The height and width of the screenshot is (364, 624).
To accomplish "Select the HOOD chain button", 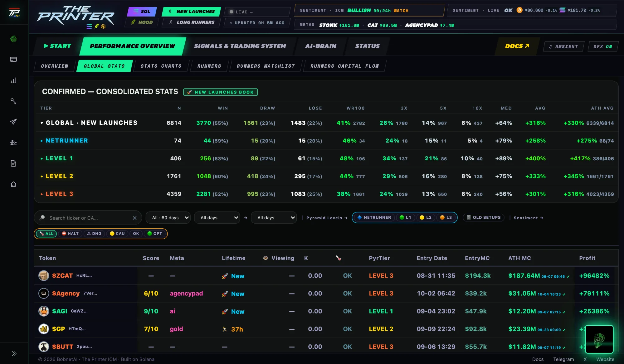I will 142,22.
